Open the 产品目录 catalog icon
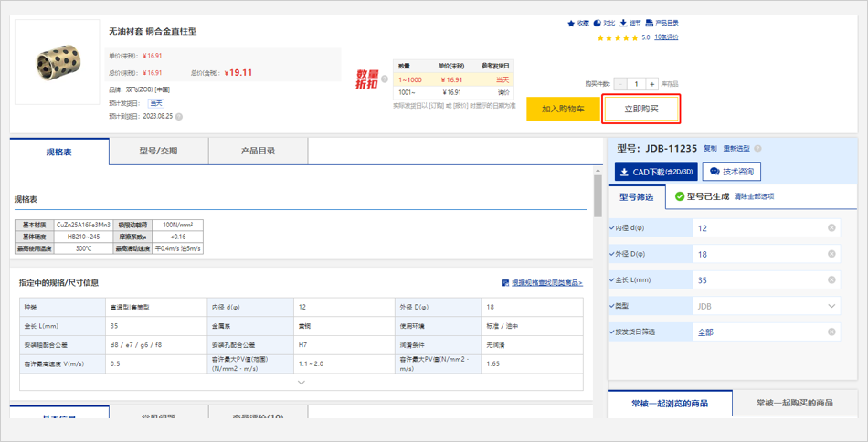 click(650, 24)
